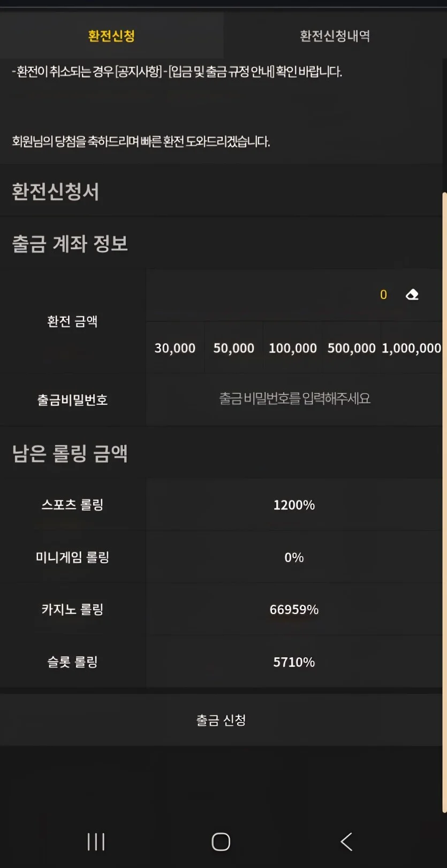Click the vertical scrollbar on right edge

(444, 503)
